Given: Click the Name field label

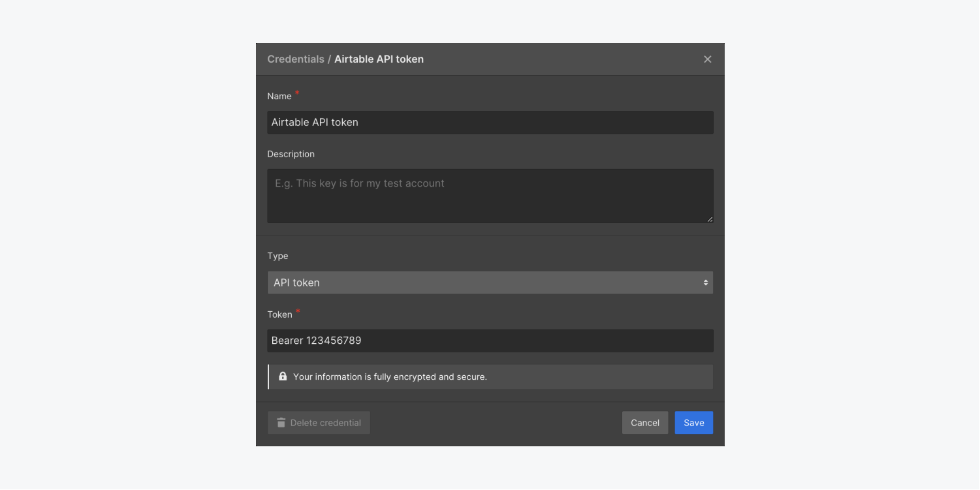Looking at the screenshot, I should pos(279,97).
